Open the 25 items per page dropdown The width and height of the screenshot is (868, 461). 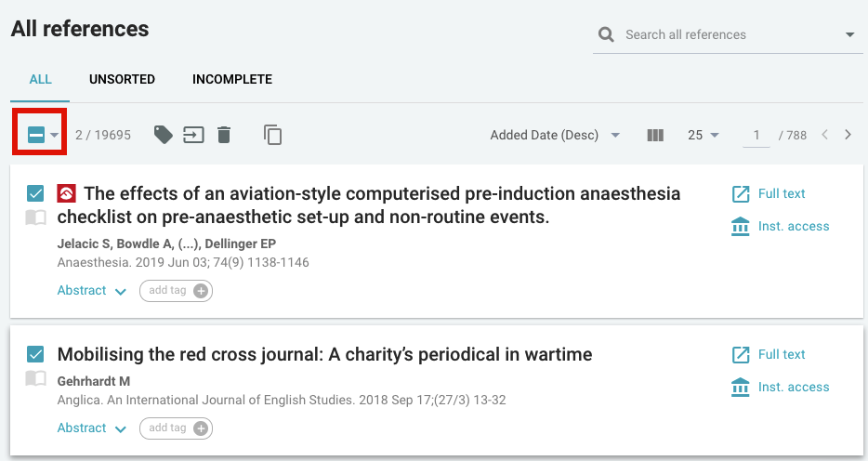703,135
